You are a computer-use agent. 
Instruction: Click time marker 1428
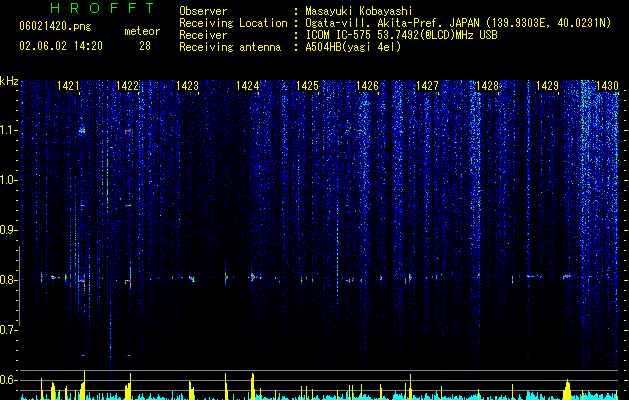tap(487, 86)
